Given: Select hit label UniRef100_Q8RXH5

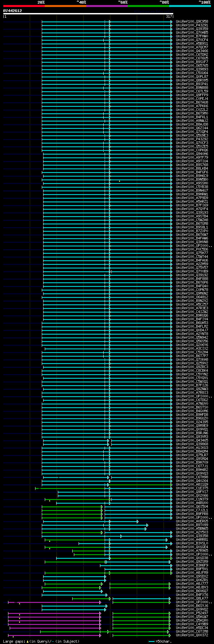Looking at the screenshot, I should (192, 80).
